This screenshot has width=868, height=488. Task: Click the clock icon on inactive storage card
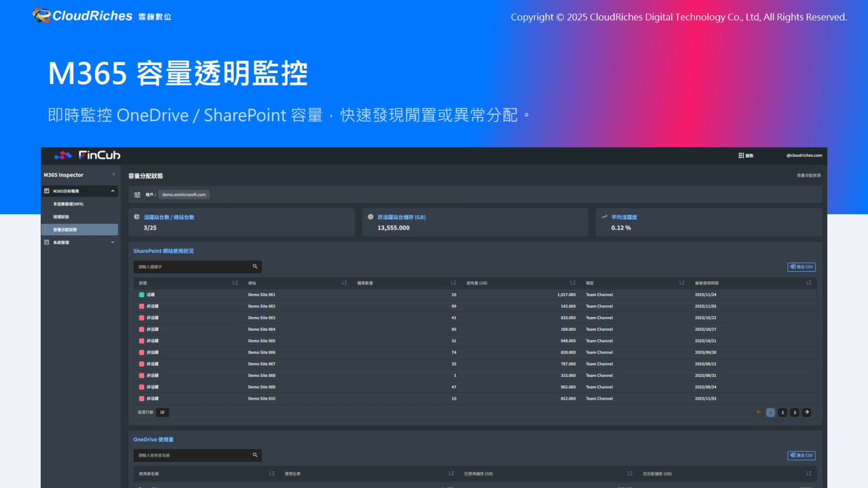pos(371,217)
